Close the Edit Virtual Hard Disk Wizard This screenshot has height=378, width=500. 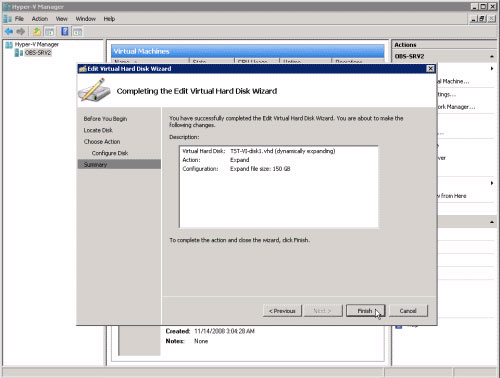(x=430, y=68)
